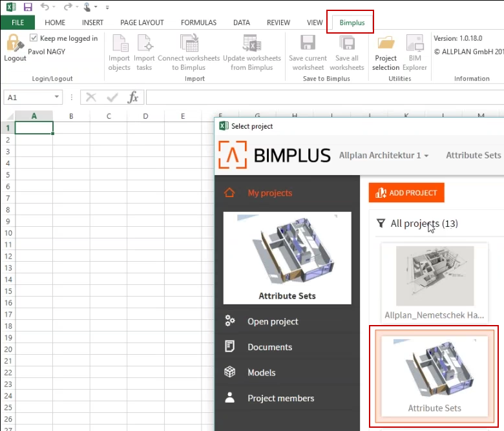
Task: Click Update worksheets from Bimplus icon
Action: [252, 43]
